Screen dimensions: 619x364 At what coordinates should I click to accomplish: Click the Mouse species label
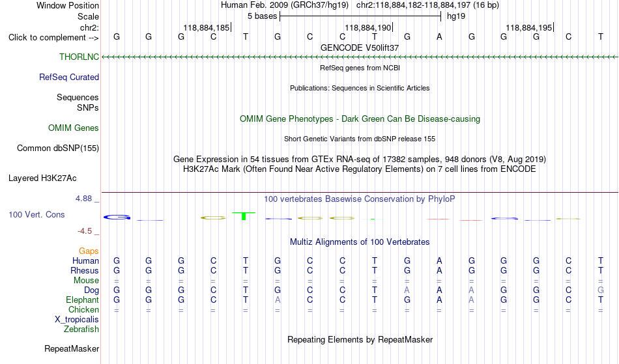tap(86, 281)
